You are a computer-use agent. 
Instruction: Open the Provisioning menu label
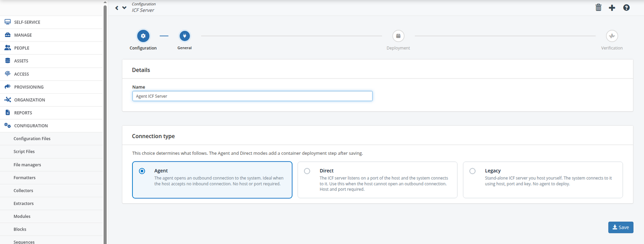[29, 87]
